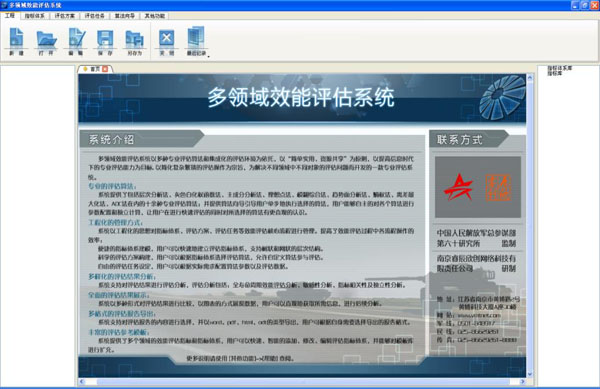
Task: Click the horizontal scrollbar left arrow
Action: click(x=82, y=381)
